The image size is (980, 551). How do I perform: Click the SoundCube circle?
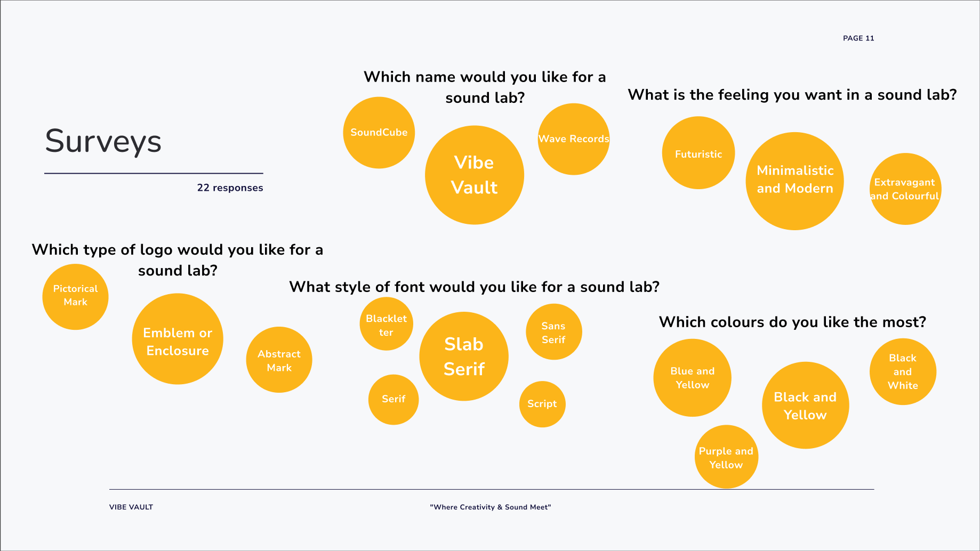pos(379,133)
